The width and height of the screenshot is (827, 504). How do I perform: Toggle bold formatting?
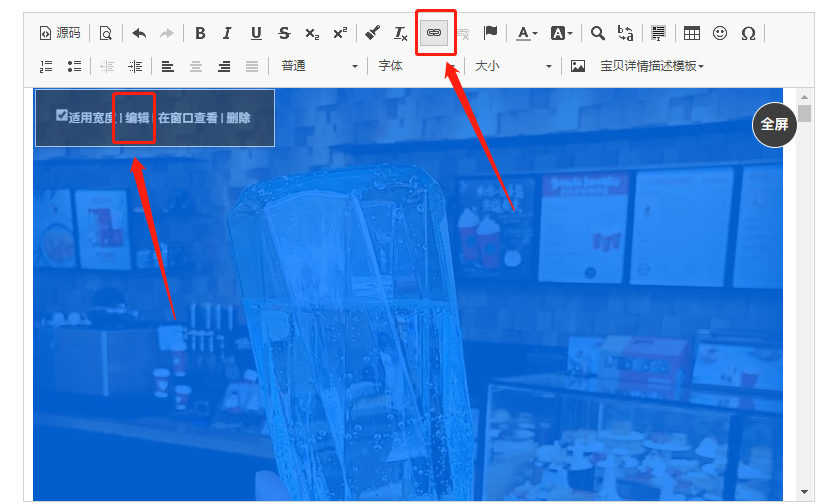click(200, 33)
